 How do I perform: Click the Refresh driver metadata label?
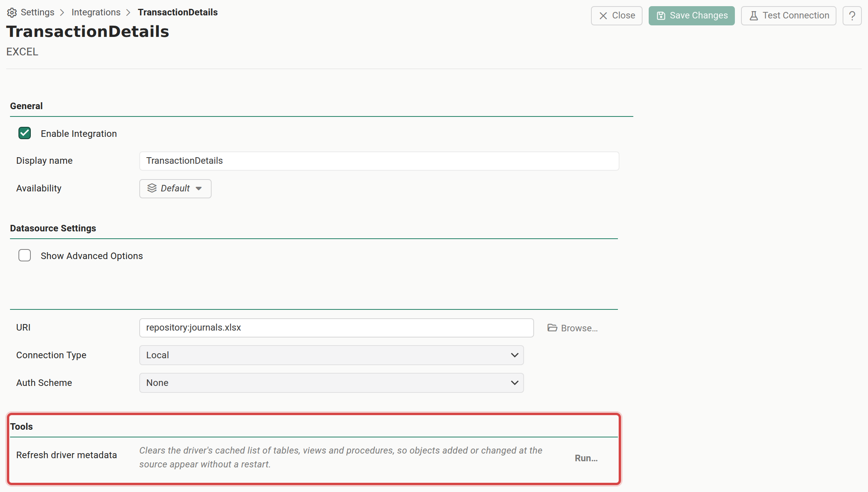pyautogui.click(x=67, y=455)
